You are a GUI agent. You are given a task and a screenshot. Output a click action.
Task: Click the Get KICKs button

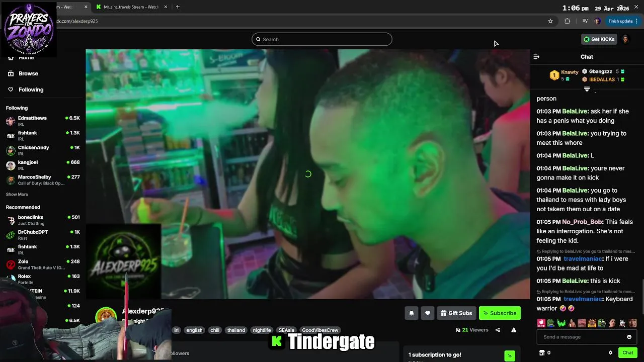pos(599,39)
